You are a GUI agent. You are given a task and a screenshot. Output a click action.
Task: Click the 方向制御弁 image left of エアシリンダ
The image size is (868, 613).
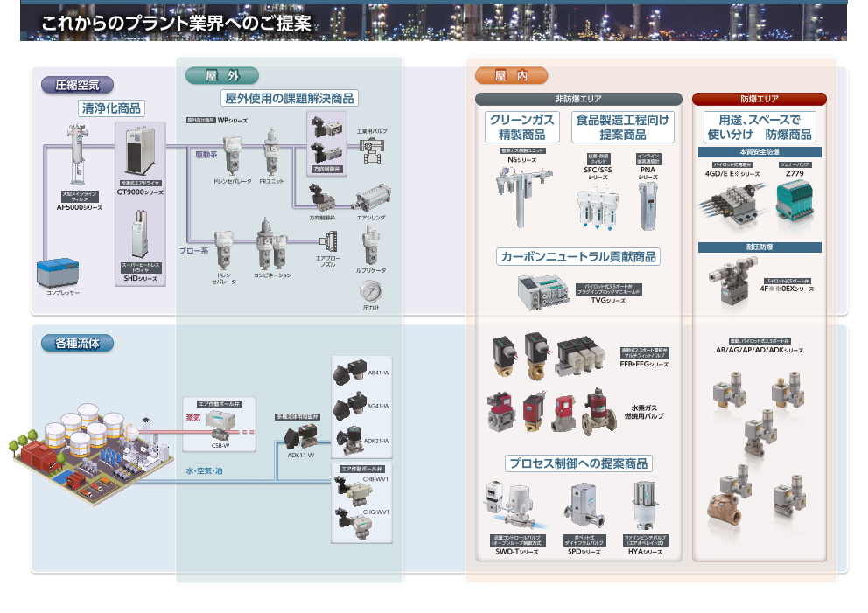(x=322, y=199)
